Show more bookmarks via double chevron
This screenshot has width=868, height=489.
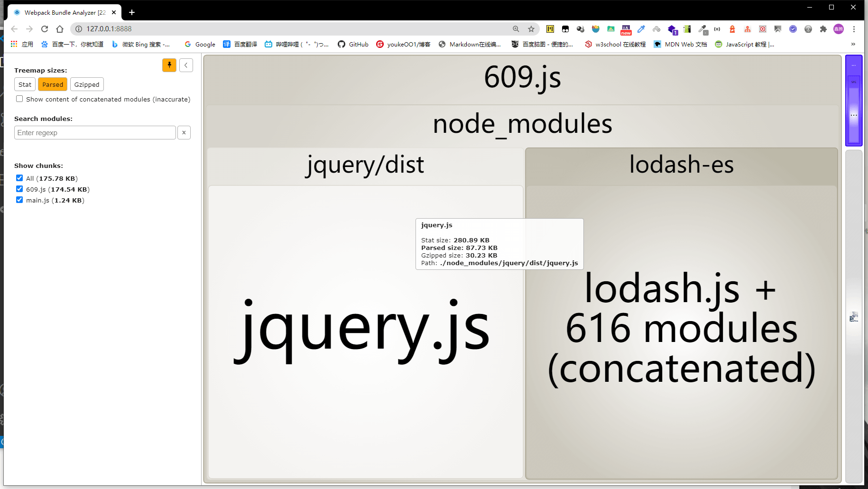click(853, 44)
